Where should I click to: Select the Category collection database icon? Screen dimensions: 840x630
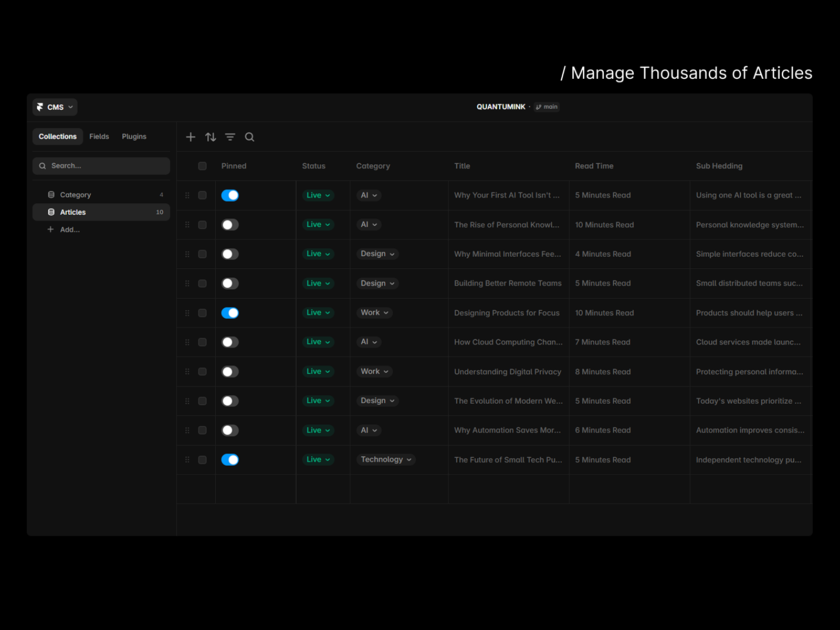(51, 195)
